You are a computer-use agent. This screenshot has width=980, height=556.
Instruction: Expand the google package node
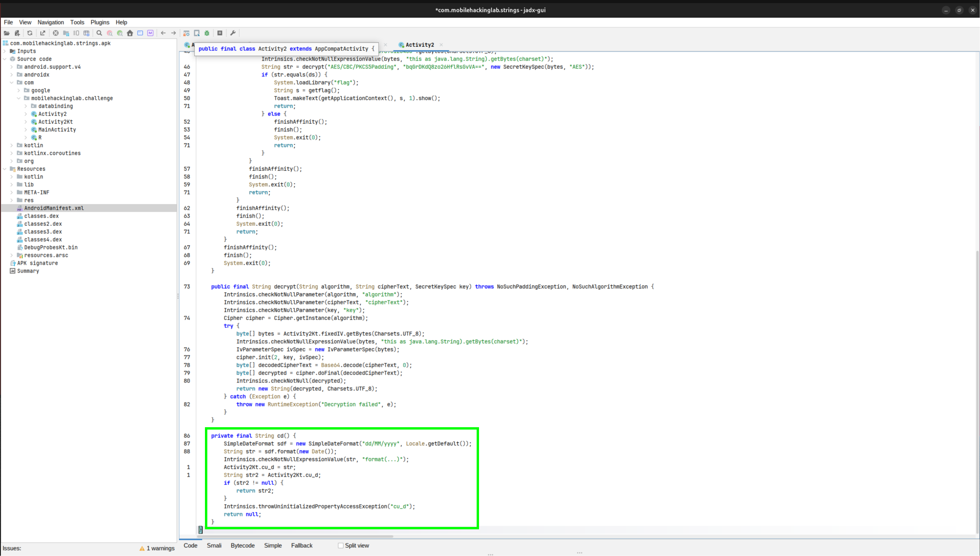tap(19, 90)
